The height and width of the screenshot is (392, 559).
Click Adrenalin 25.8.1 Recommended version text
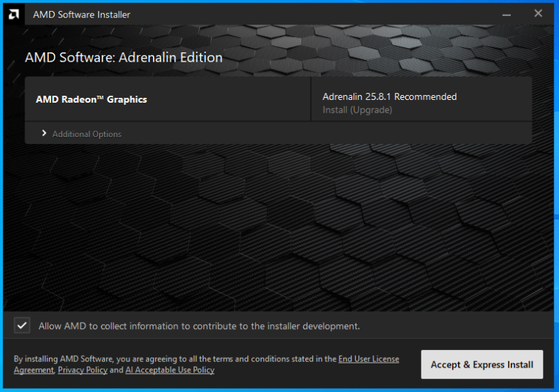pyautogui.click(x=390, y=96)
